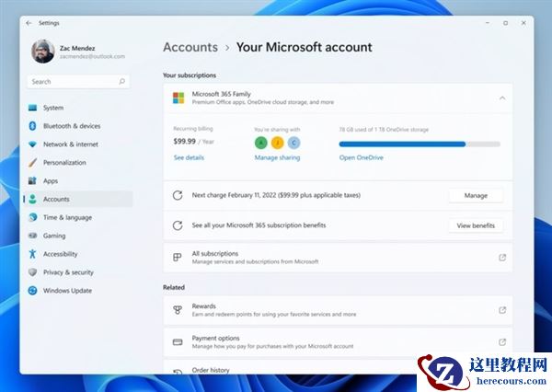552x392 pixels.
Task: Click All subscriptions icon
Action: [x=178, y=258]
